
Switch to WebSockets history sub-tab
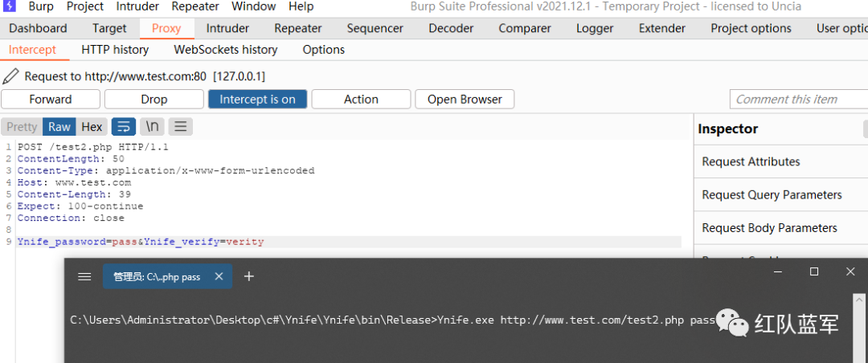pos(226,50)
